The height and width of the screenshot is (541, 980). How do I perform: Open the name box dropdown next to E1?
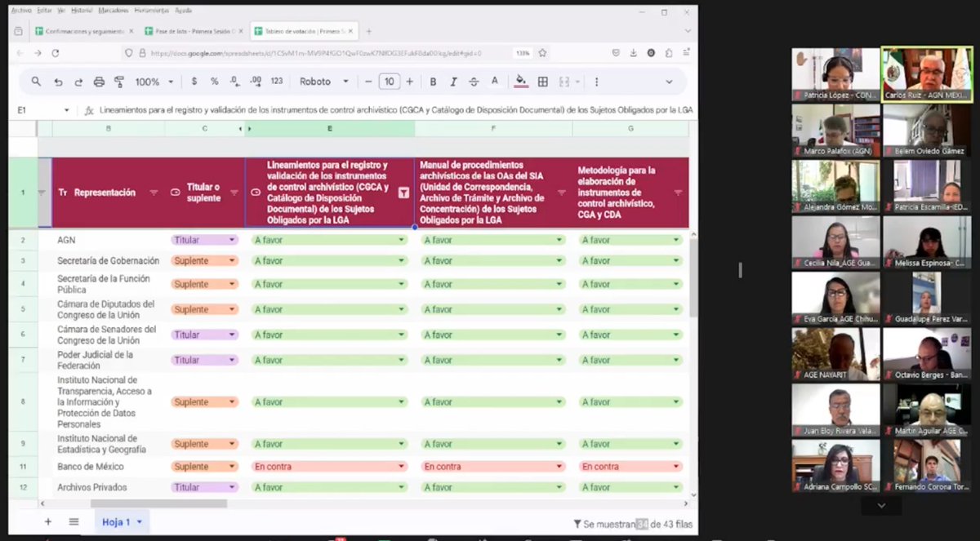point(67,109)
